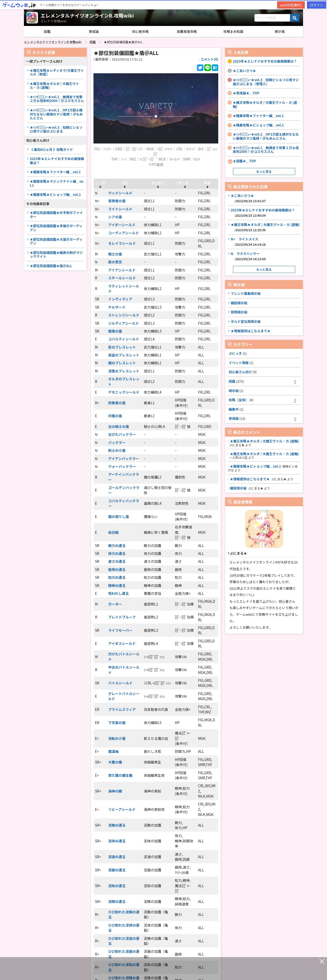This screenshot has height=980, width=327.
Task: Open ★図鑑★__TOP popular article
Action: pos(244,161)
